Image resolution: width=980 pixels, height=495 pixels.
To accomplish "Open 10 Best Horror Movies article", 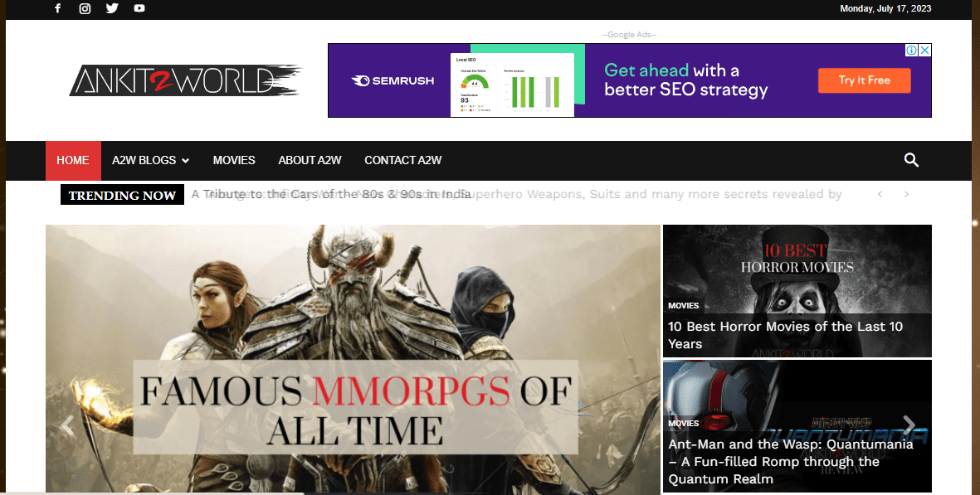I will [x=785, y=335].
